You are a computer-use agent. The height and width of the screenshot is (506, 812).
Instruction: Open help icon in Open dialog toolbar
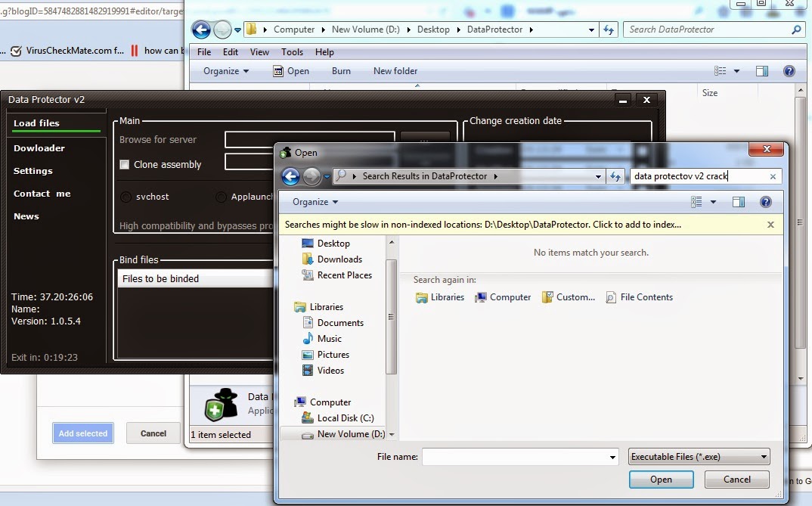[765, 202]
